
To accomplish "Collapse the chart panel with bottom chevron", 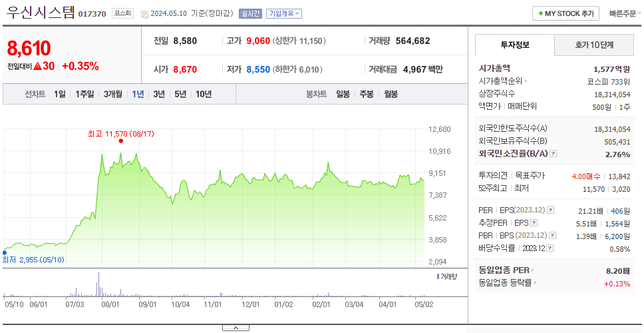I will pyautogui.click(x=236, y=328).
